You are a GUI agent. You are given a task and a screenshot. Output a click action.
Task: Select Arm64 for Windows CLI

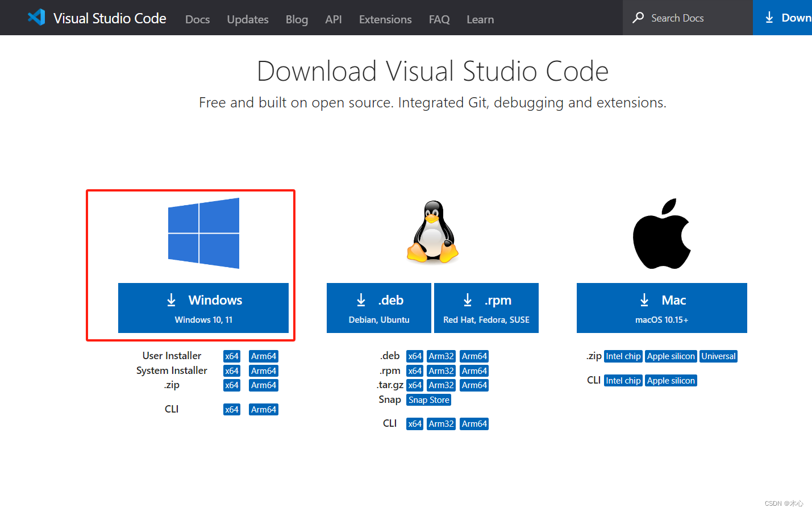pyautogui.click(x=264, y=410)
